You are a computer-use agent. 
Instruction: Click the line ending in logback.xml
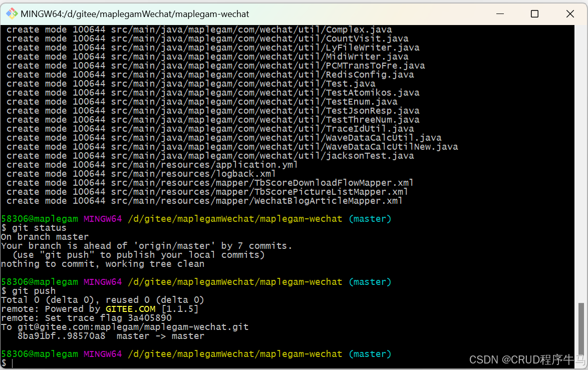(x=141, y=174)
